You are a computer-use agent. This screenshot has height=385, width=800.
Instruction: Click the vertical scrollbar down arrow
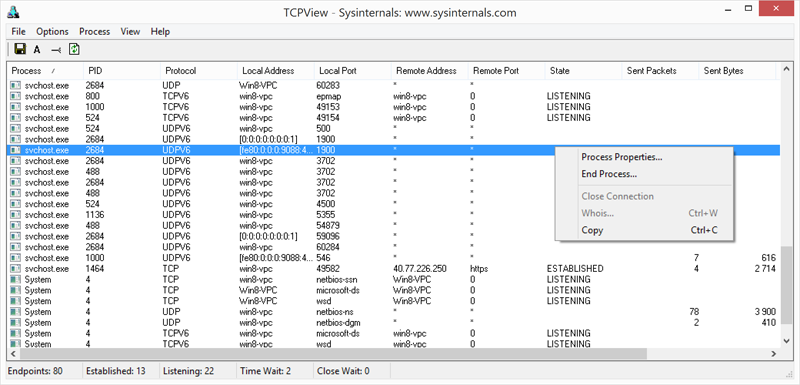[786, 340]
